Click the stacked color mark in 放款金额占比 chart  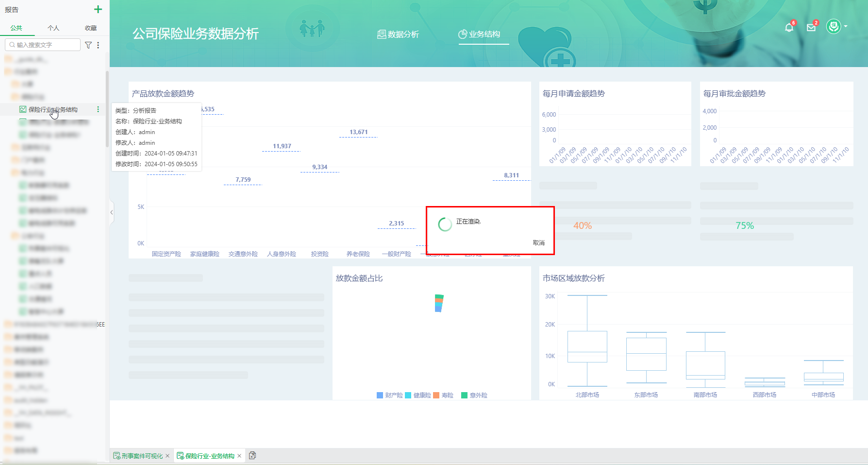(x=439, y=303)
